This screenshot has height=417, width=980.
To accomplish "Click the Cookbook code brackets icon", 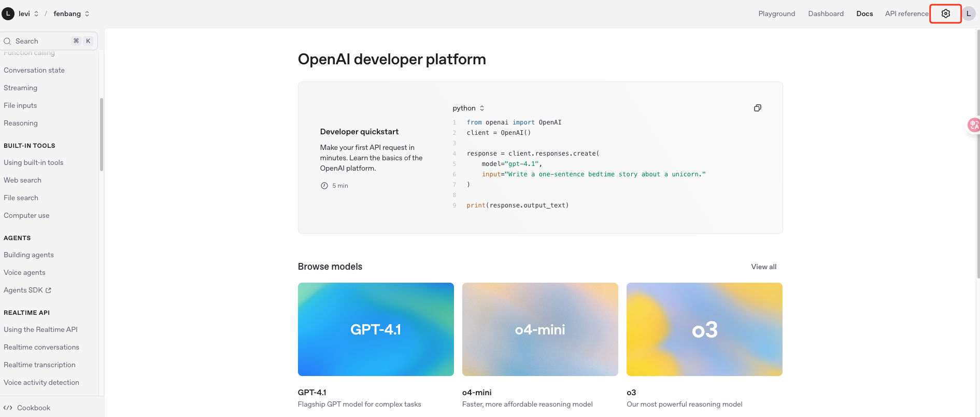I will pyautogui.click(x=8, y=408).
